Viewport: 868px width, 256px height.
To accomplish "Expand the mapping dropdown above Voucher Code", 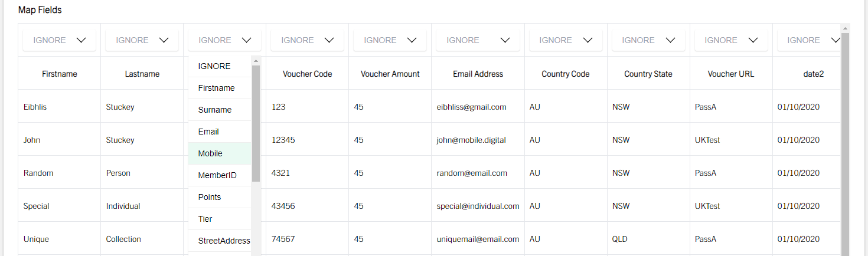I will pyautogui.click(x=307, y=40).
